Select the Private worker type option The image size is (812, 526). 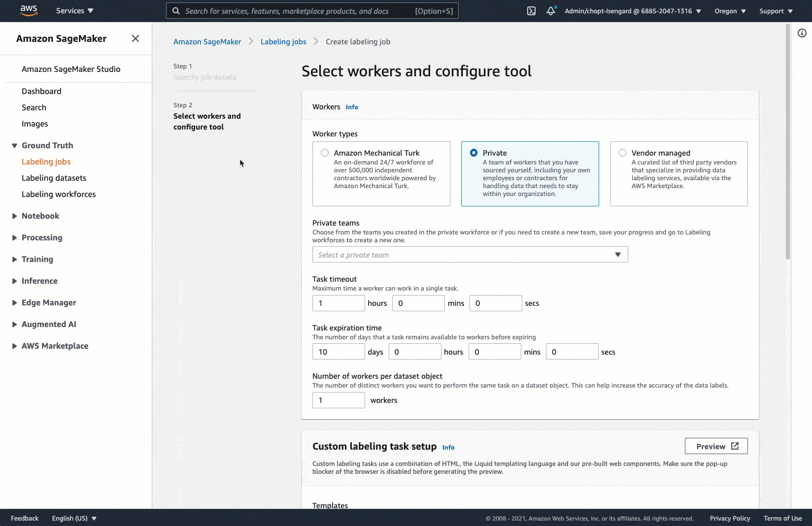(x=474, y=153)
